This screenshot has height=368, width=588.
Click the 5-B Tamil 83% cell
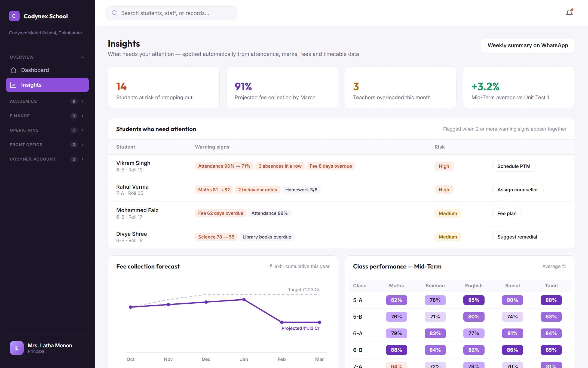pos(551,317)
